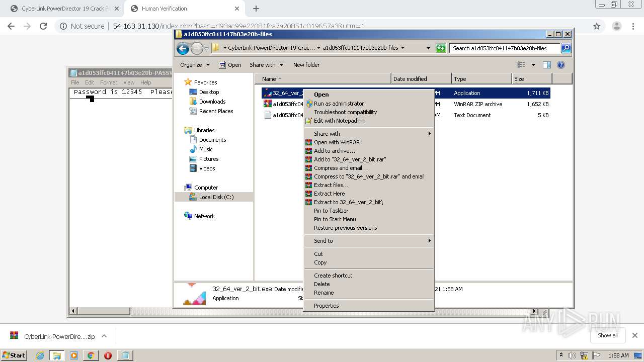Screen dimensions: 644x362
Task: Open Music library in sidebar
Action: pos(206,149)
